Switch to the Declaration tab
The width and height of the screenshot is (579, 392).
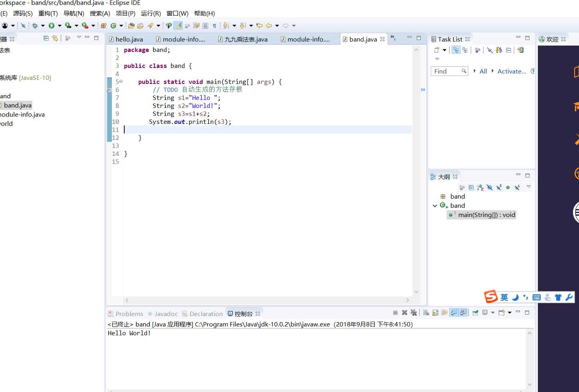(202, 314)
